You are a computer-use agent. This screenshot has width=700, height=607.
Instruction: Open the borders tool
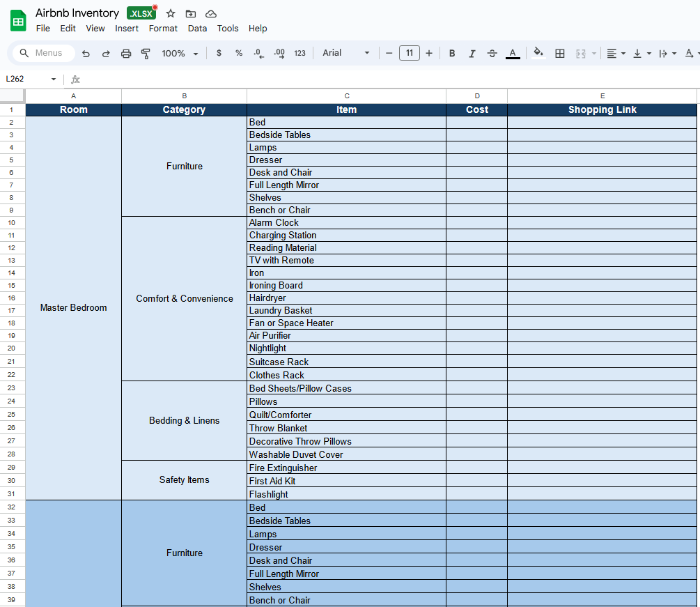coord(559,54)
